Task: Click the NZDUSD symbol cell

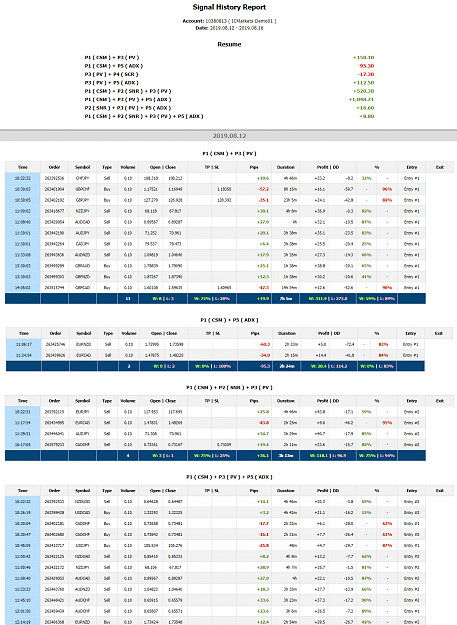Action: coord(82,501)
